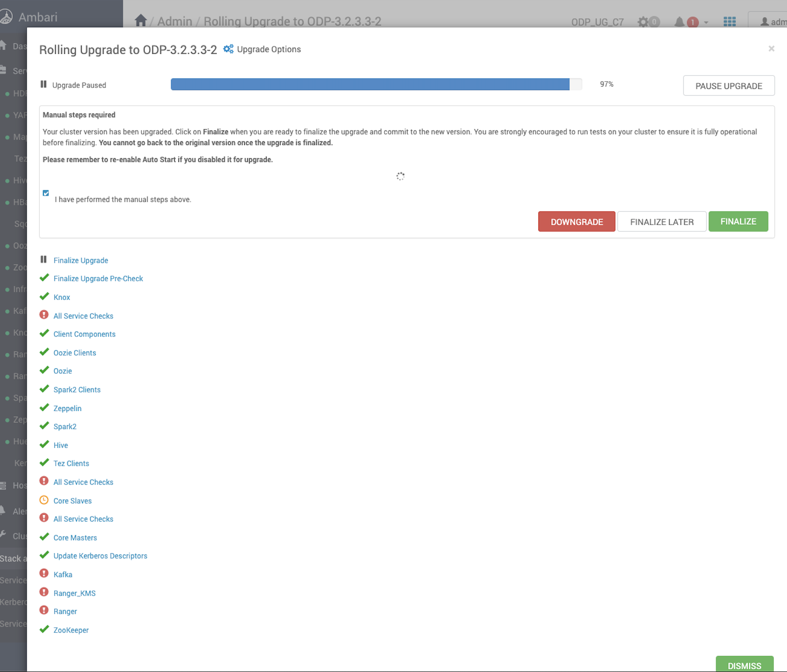Click the check icon beside Tez Clients

(44, 463)
